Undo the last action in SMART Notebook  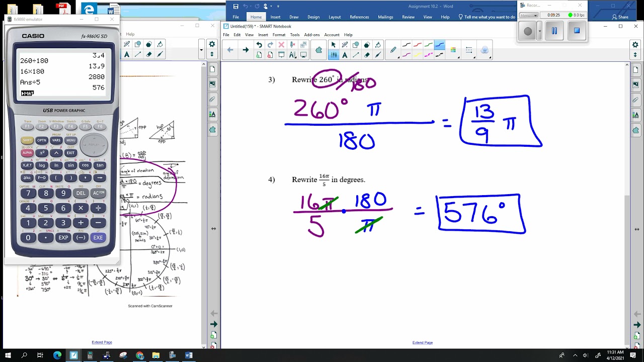pyautogui.click(x=259, y=45)
